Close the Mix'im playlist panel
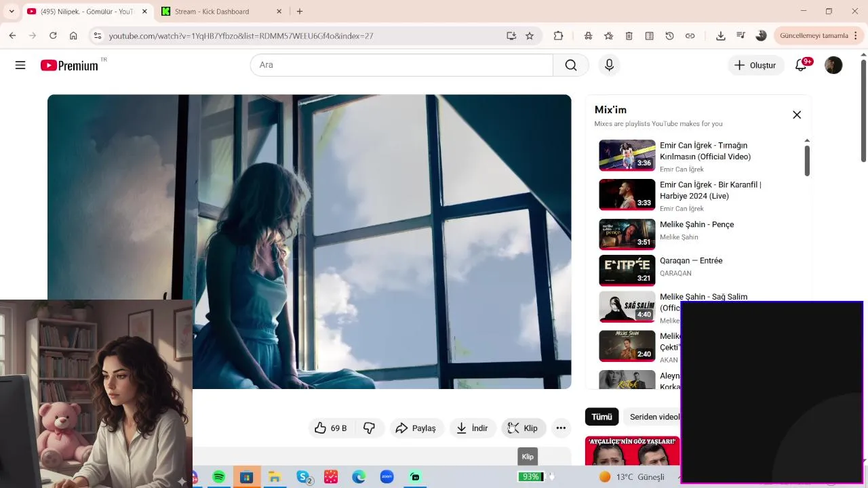The width and height of the screenshot is (868, 488). point(797,115)
